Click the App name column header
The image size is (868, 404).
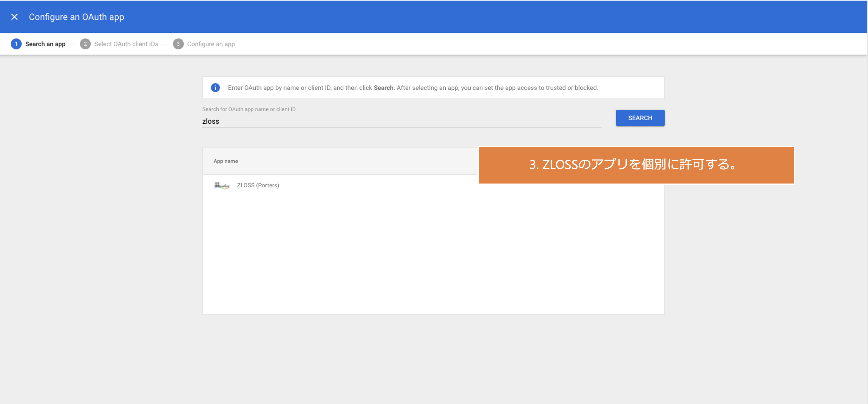pyautogui.click(x=226, y=161)
